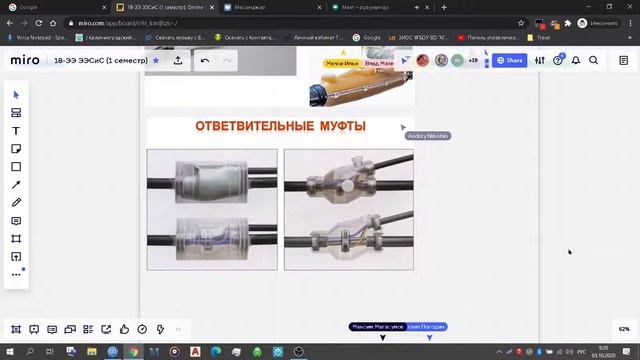Open the help question mark icon
Screen dimensions: 640x360
pos(558,60)
